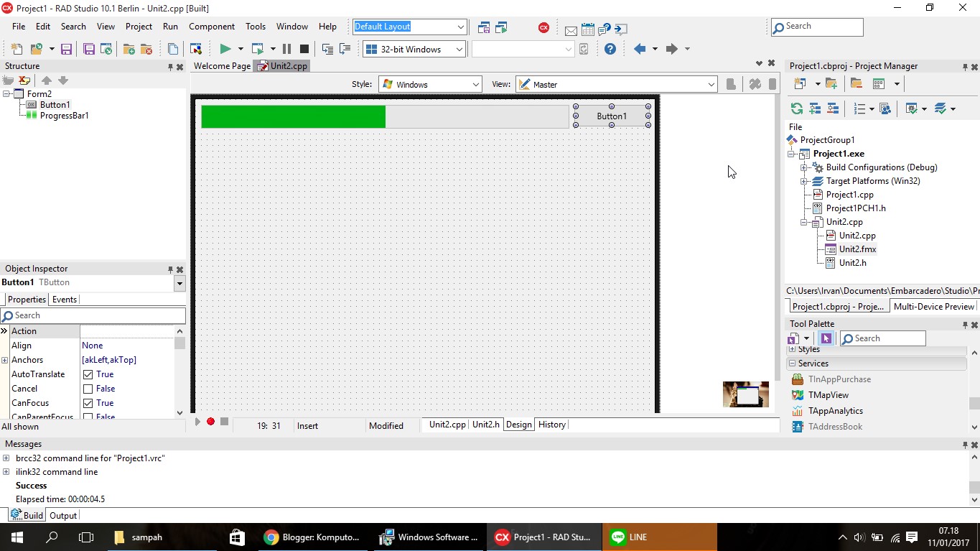980x551 pixels.
Task: Click the Program Reset stop square
Action: tap(304, 49)
